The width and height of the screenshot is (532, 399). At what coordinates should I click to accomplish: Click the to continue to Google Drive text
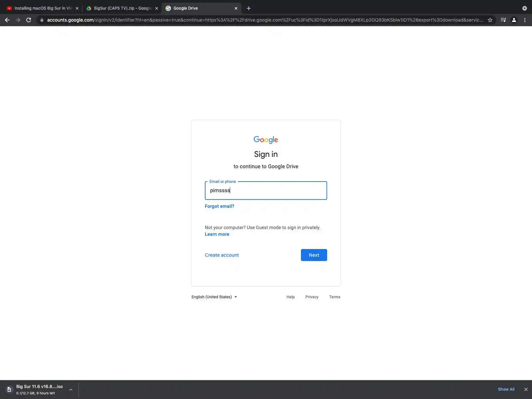266,166
